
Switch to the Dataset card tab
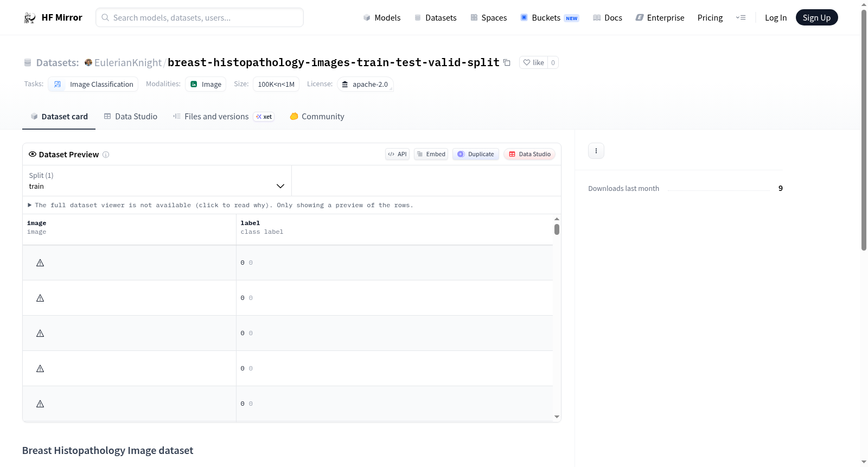coord(59,117)
